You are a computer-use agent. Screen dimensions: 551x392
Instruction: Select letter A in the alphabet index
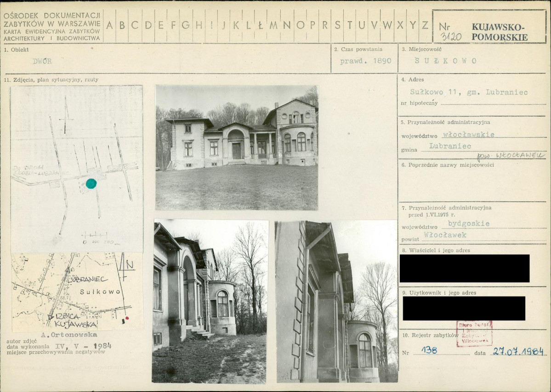(x=110, y=25)
